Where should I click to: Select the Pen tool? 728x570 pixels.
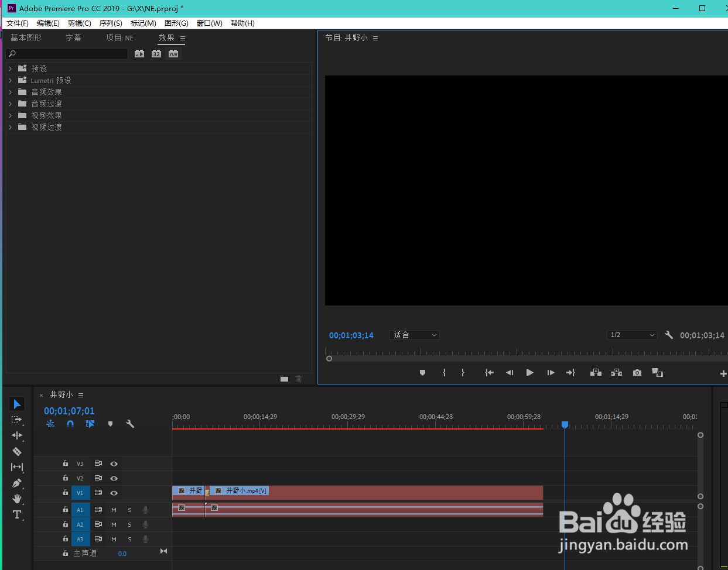coord(17,483)
